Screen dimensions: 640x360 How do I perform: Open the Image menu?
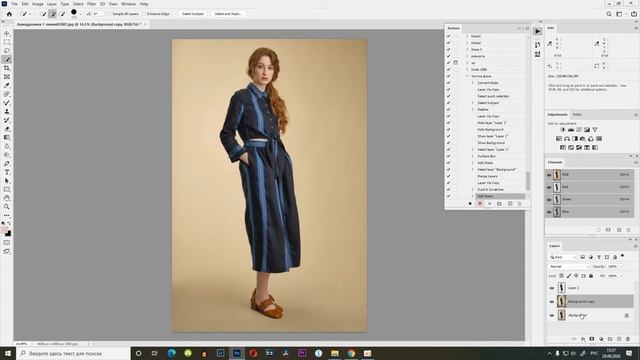38,4
